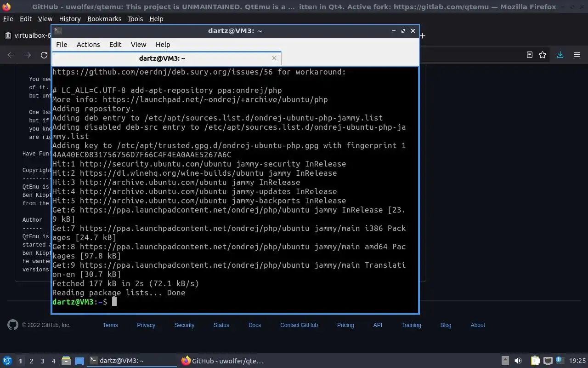Open the Status footer link
The width and height of the screenshot is (588, 368).
(221, 325)
